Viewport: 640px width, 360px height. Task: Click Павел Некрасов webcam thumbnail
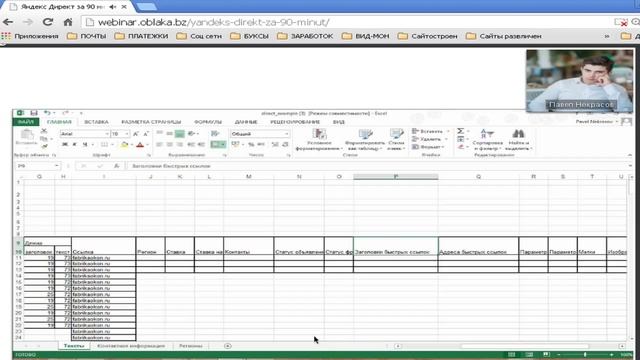(580, 80)
